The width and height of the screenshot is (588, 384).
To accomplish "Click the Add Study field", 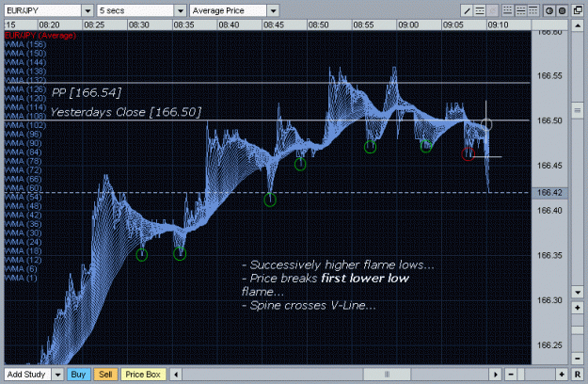I will [27, 375].
